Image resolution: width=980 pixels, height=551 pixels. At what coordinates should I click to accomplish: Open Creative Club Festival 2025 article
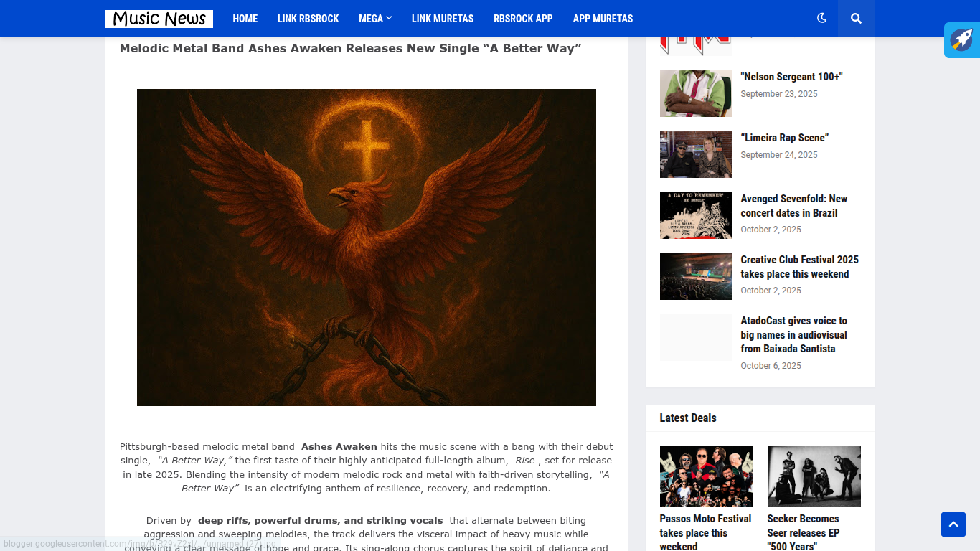tap(799, 267)
